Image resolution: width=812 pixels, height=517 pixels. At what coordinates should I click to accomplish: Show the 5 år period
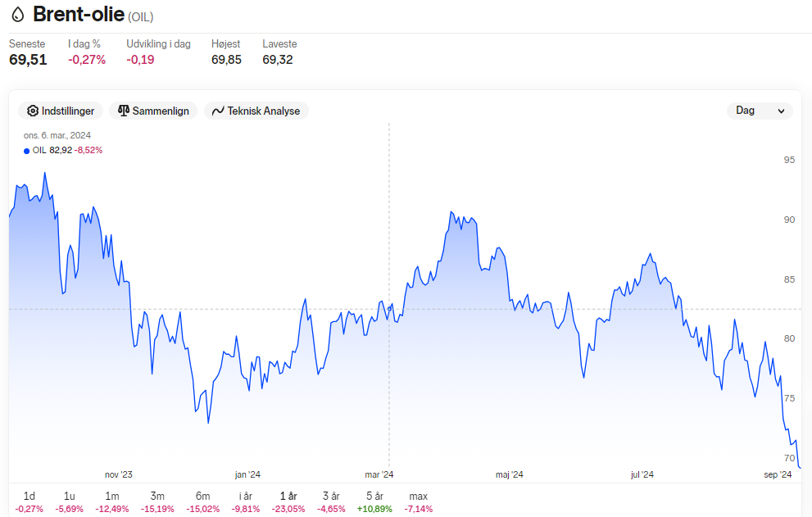click(374, 502)
